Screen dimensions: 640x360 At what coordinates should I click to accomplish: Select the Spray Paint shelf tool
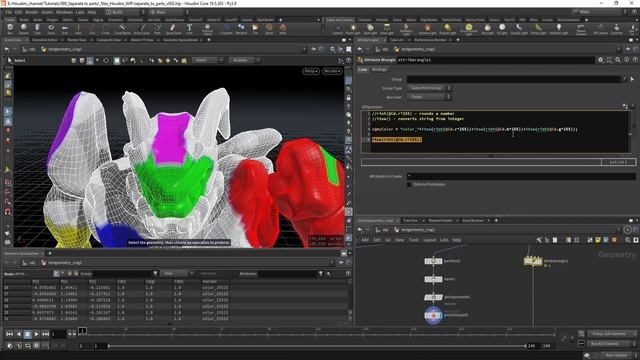(x=173, y=29)
